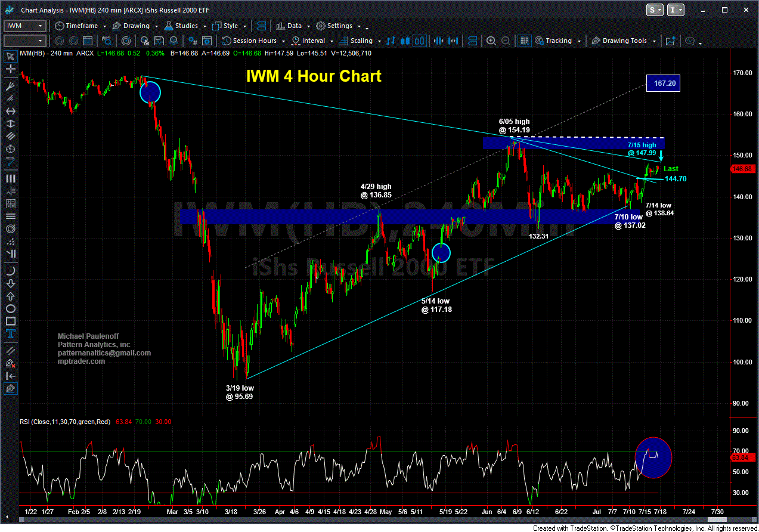759x532 pixels.
Task: Expand the Data dropdown arrow
Action: pos(307,26)
